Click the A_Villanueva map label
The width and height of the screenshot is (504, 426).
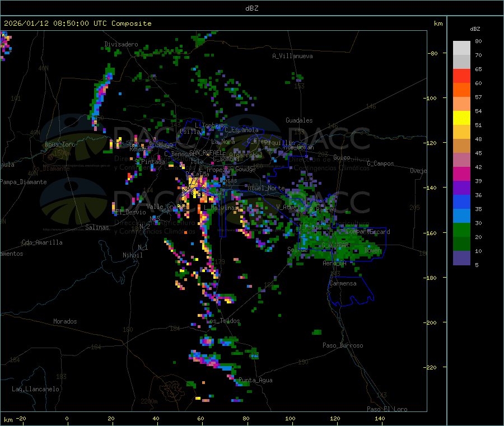[292, 56]
